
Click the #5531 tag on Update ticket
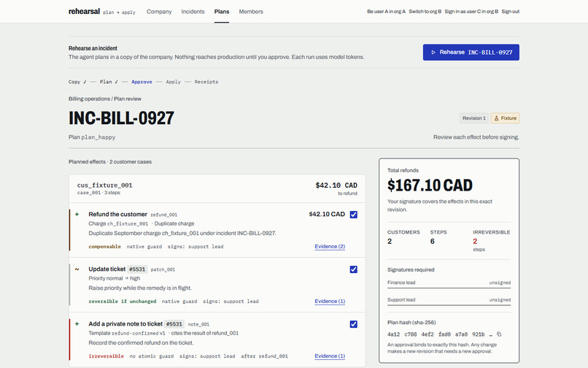[x=137, y=269]
